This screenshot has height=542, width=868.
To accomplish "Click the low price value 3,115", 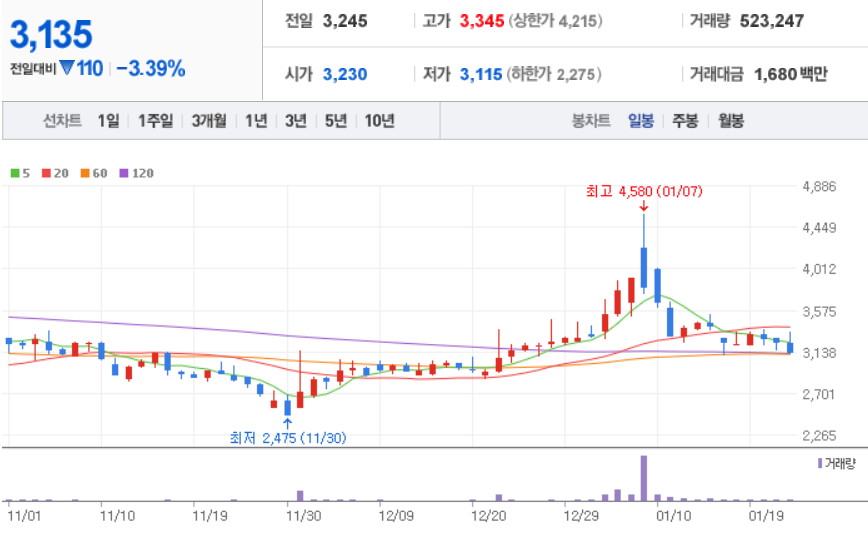I will click(480, 74).
